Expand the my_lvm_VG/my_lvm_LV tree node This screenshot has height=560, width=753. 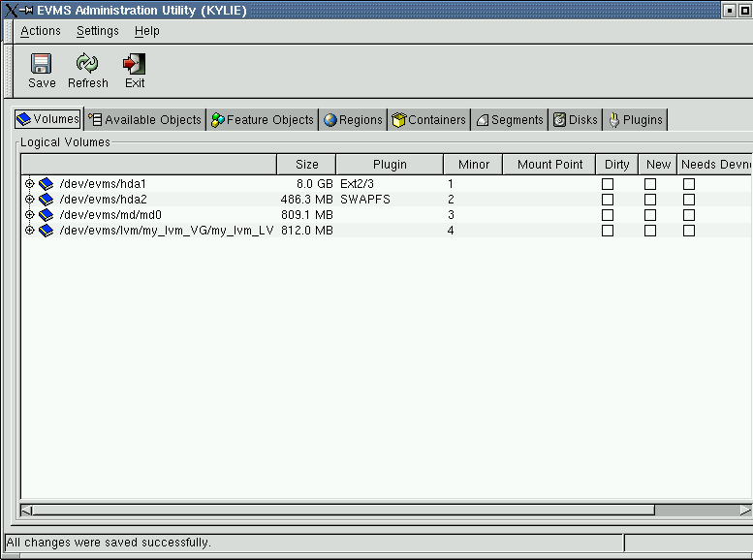(x=29, y=231)
